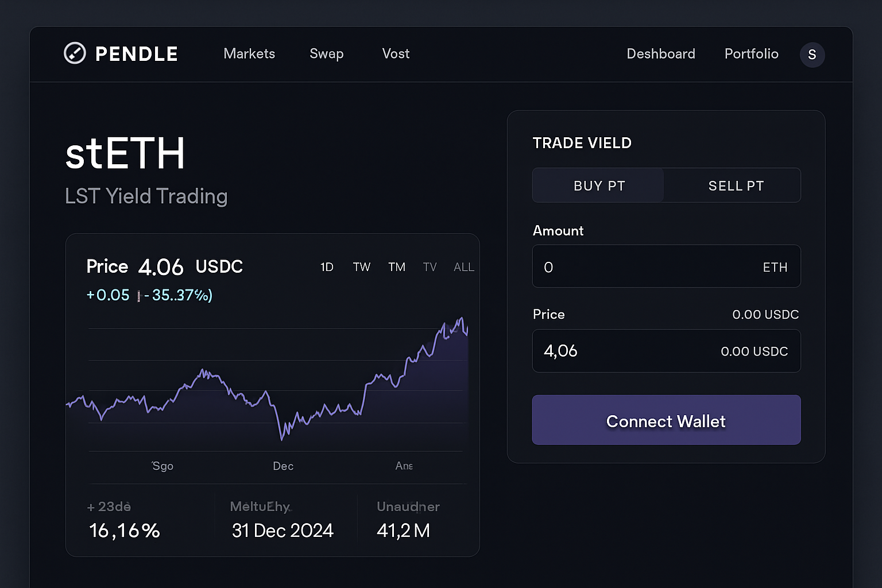Click the 16,16% yield statistic
882x588 pixels.
point(124,531)
